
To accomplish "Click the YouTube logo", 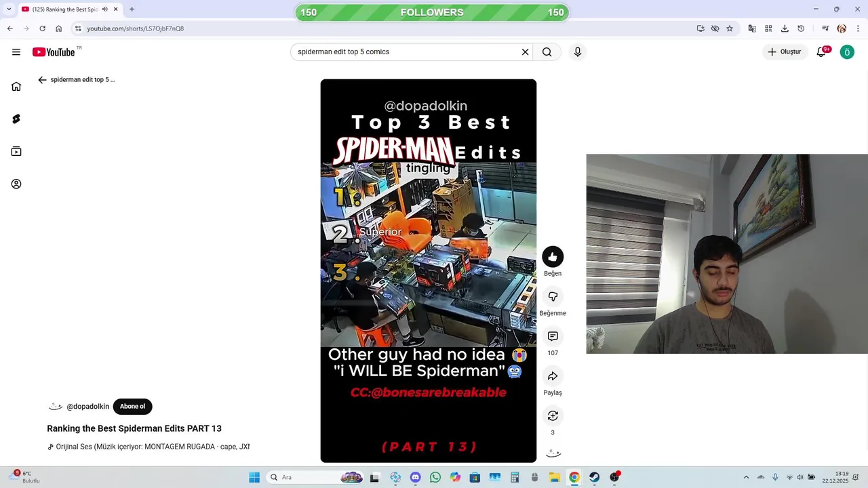I will [54, 52].
